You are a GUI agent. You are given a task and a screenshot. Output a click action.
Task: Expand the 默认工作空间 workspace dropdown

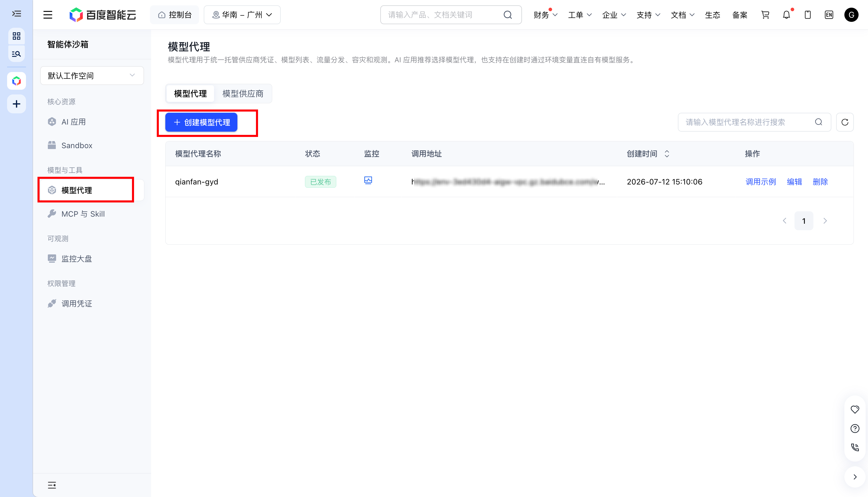(x=92, y=76)
